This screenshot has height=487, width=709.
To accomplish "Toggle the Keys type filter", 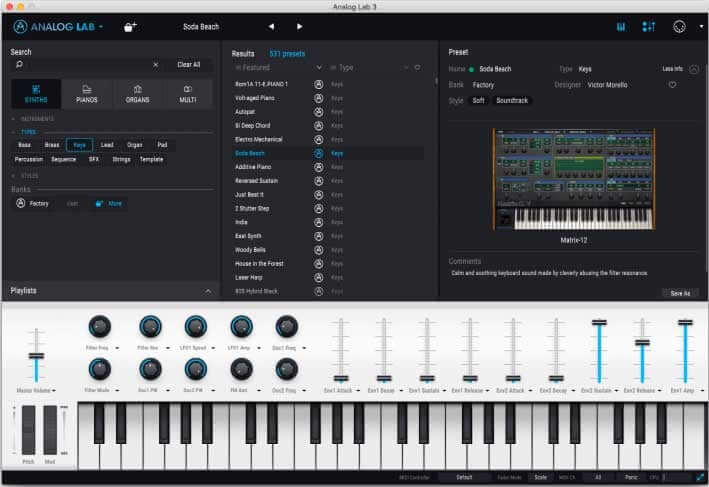I will [79, 145].
